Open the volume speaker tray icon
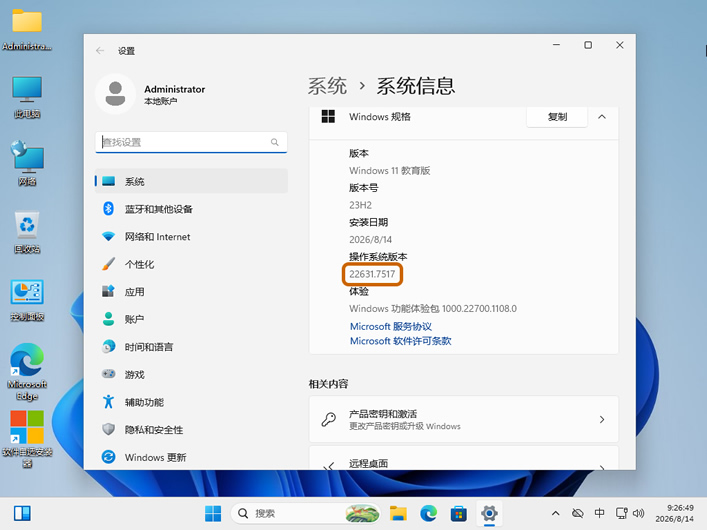 point(638,513)
